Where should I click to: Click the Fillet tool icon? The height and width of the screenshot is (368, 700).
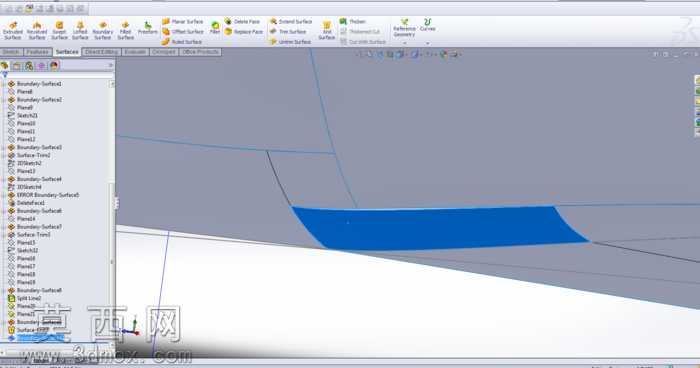(x=215, y=28)
